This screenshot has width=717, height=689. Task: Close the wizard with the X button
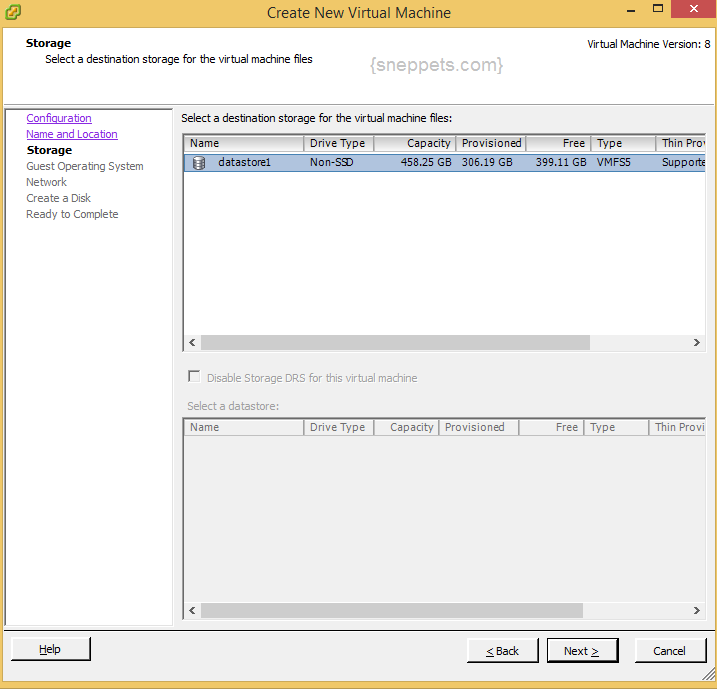pyautogui.click(x=694, y=9)
